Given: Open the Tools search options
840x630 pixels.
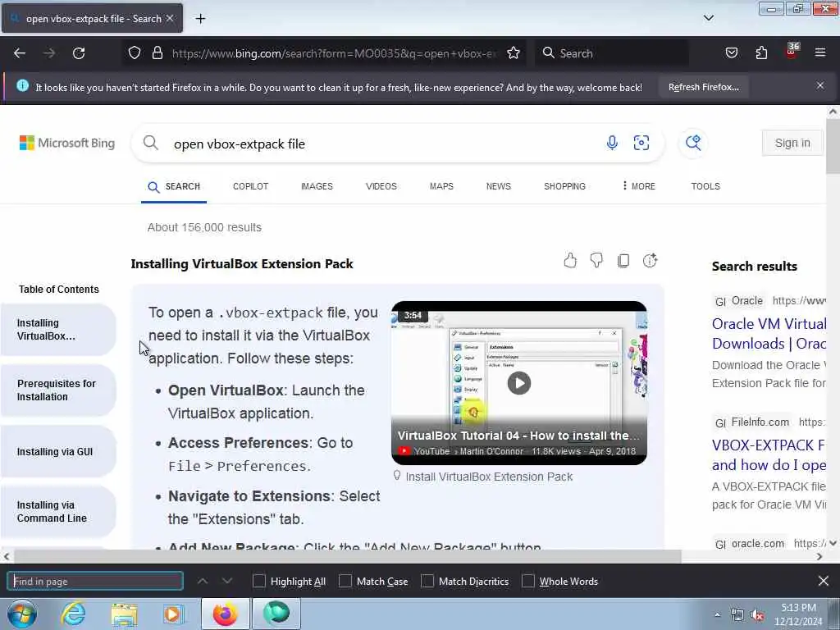Looking at the screenshot, I should pyautogui.click(x=705, y=186).
